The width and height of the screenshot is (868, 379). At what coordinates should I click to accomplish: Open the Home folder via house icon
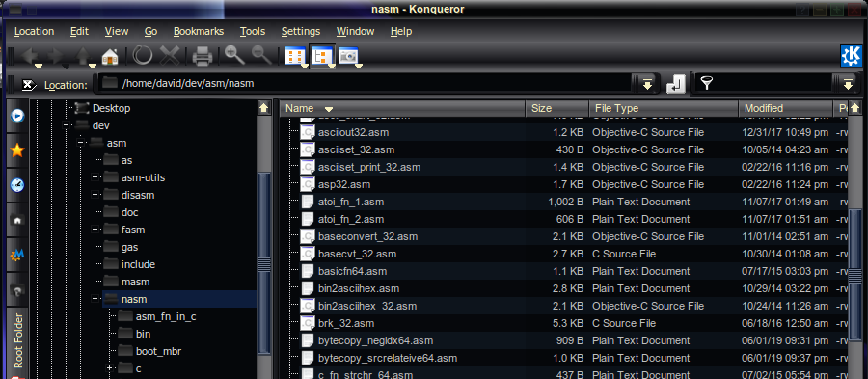pyautogui.click(x=110, y=57)
